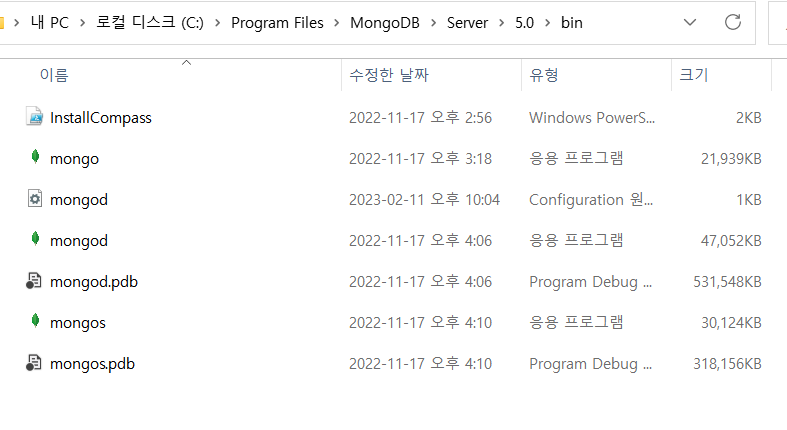Screen dimensions: 787x430
Task: Select the mongod.pdb debug file icon
Action: (34, 280)
